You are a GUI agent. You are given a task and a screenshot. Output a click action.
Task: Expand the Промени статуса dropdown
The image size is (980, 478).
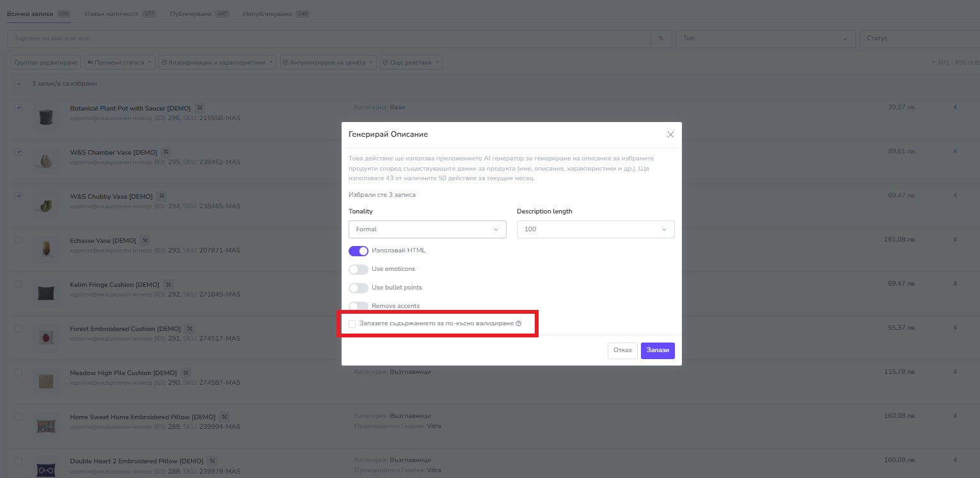pyautogui.click(x=120, y=63)
